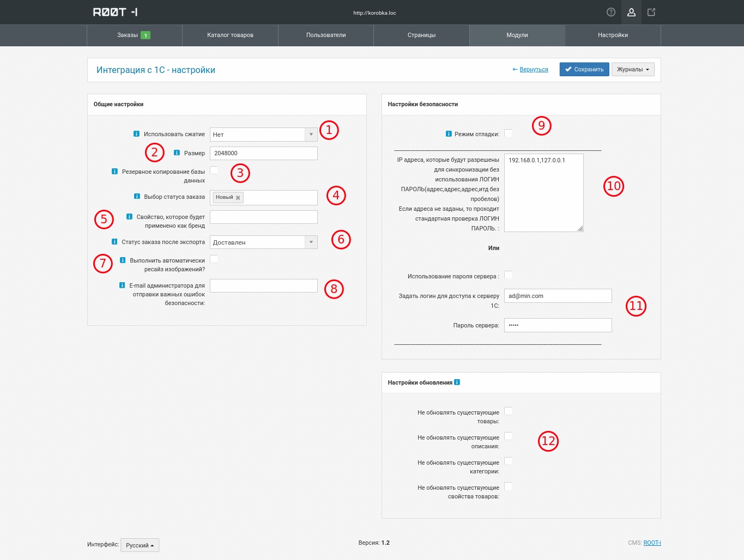Click the Настройки безопасности panel header
The image size is (744, 560).
click(x=521, y=104)
